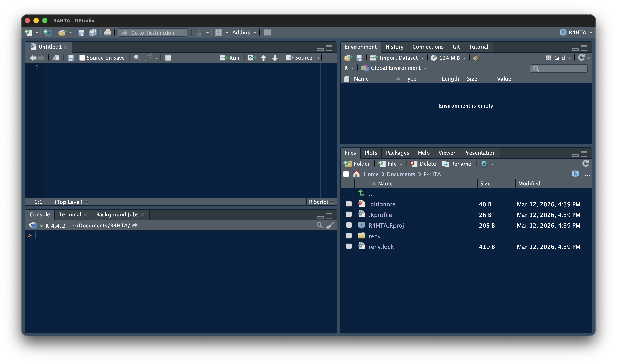
Task: Select the renv.lock file checkbox
Action: tap(349, 246)
